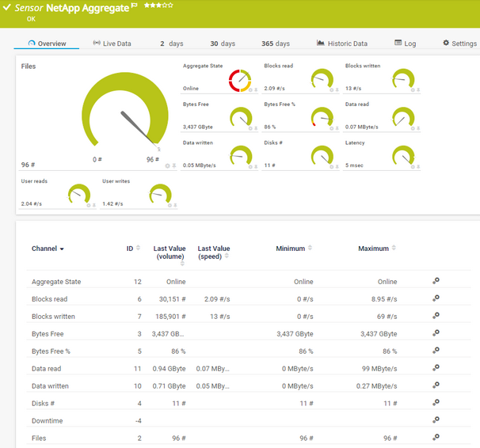The height and width of the screenshot is (448, 480).
Task: Open channel settings for Data written row
Action: (x=436, y=385)
